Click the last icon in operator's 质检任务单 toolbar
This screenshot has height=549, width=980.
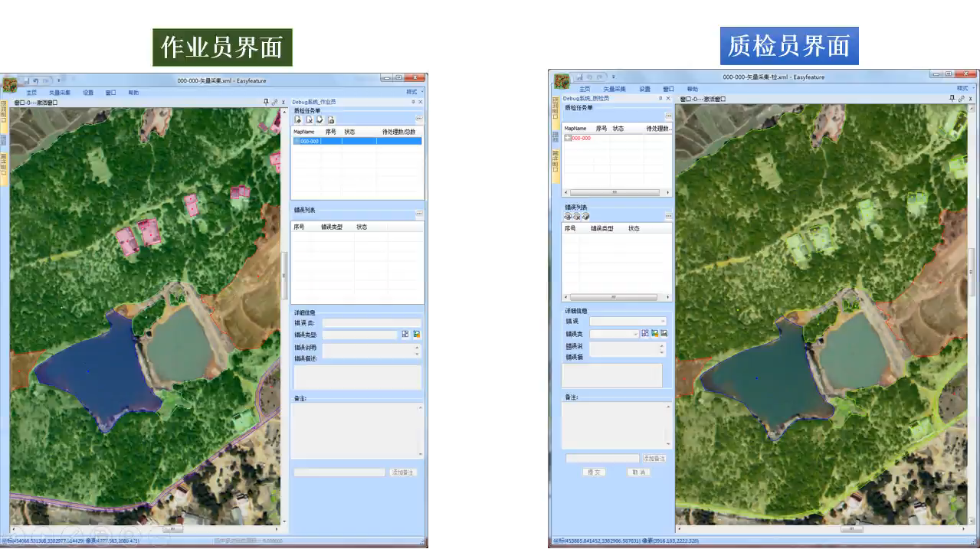click(331, 119)
